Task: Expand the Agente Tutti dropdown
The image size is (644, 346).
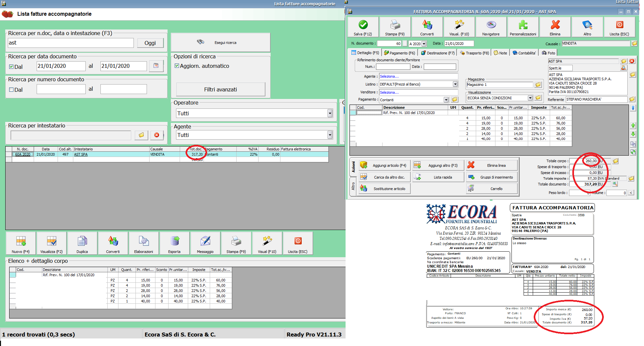Action: 330,135
